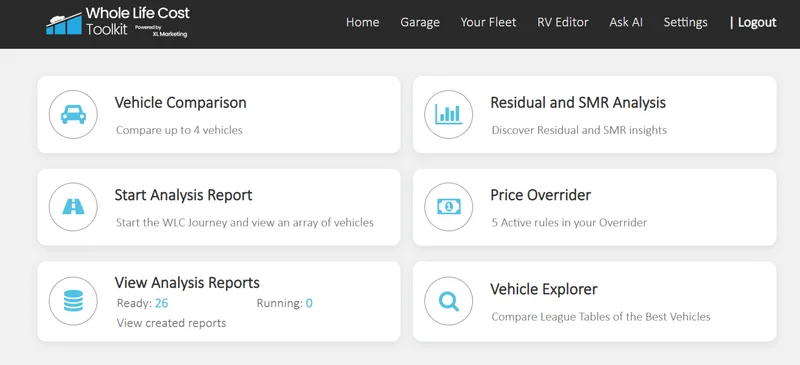Click the road icon for Start Analysis Report
The height and width of the screenshot is (365, 800).
coord(73,207)
